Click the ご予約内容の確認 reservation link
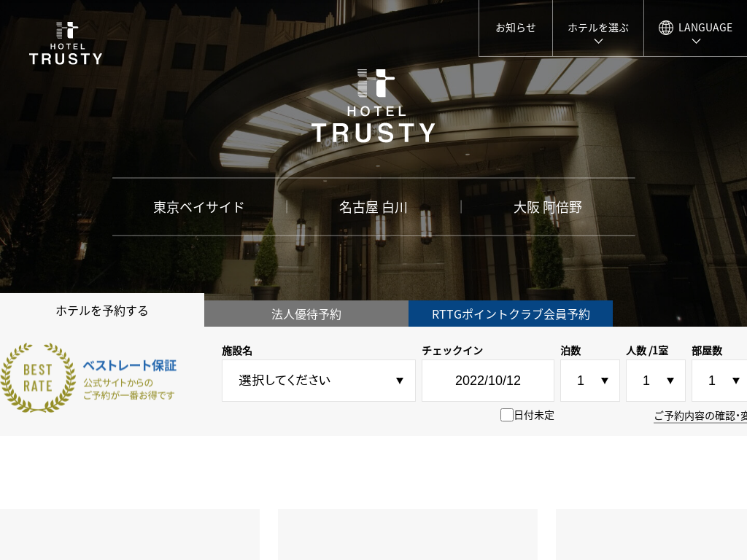Image resolution: width=747 pixels, height=560 pixels. coord(700,416)
